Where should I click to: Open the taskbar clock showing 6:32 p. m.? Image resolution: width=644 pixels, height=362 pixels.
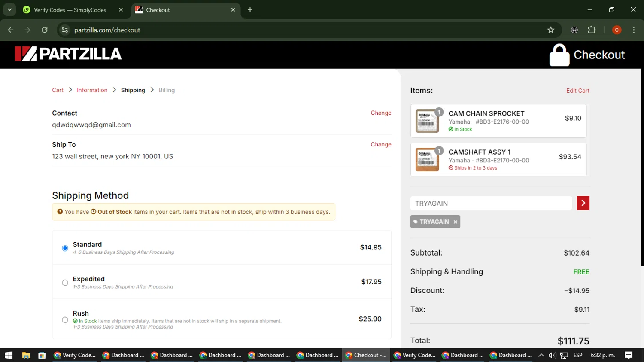603,355
